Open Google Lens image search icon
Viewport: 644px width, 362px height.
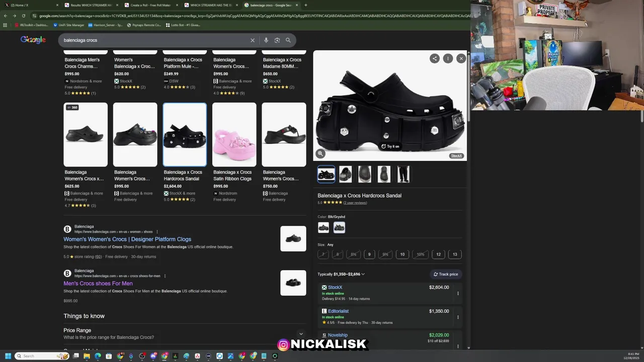277,40
